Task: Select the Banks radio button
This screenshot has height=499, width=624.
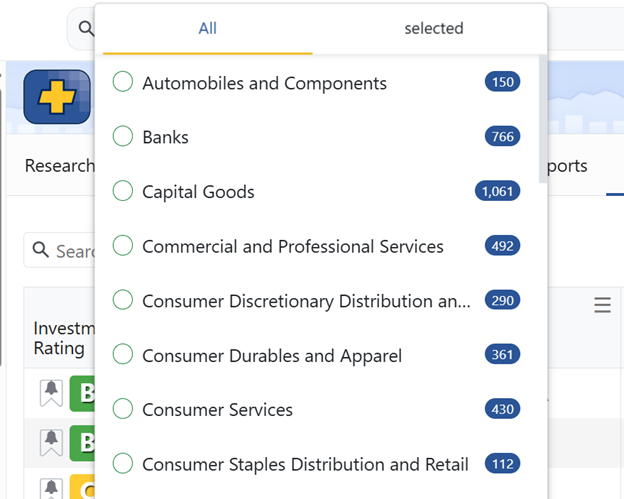Action: (123, 137)
